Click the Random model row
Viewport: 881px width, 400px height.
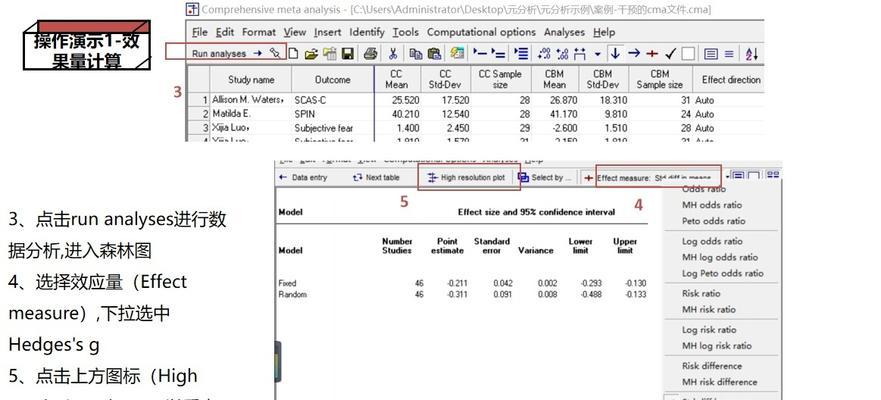pos(462,294)
